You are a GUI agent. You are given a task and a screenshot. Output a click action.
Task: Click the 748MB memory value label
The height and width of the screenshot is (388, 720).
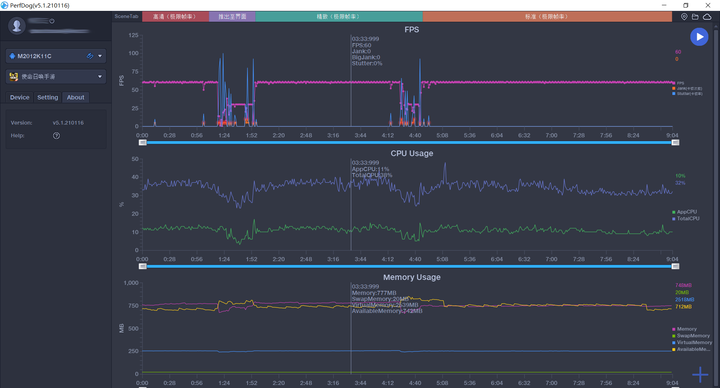point(683,286)
